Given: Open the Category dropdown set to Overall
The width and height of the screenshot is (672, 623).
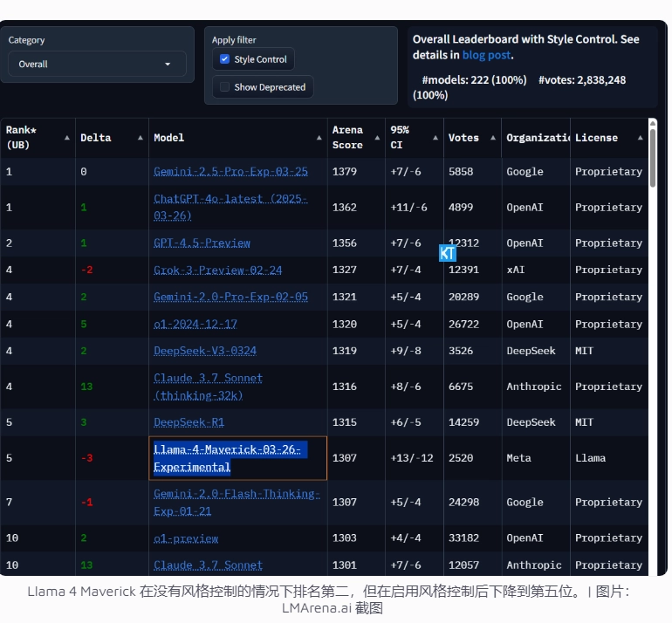Looking at the screenshot, I should pos(96,64).
